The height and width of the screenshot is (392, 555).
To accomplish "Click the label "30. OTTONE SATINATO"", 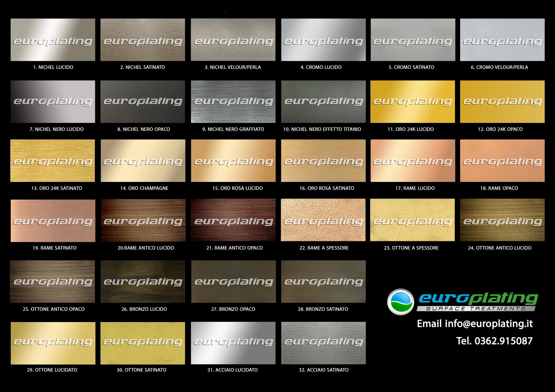I will click(142, 370).
